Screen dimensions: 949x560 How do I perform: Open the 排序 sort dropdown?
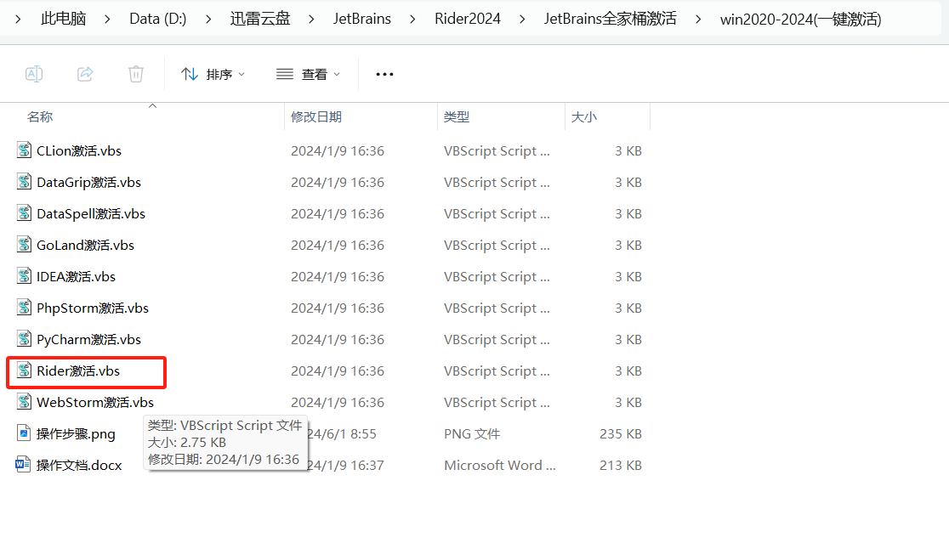[x=213, y=74]
